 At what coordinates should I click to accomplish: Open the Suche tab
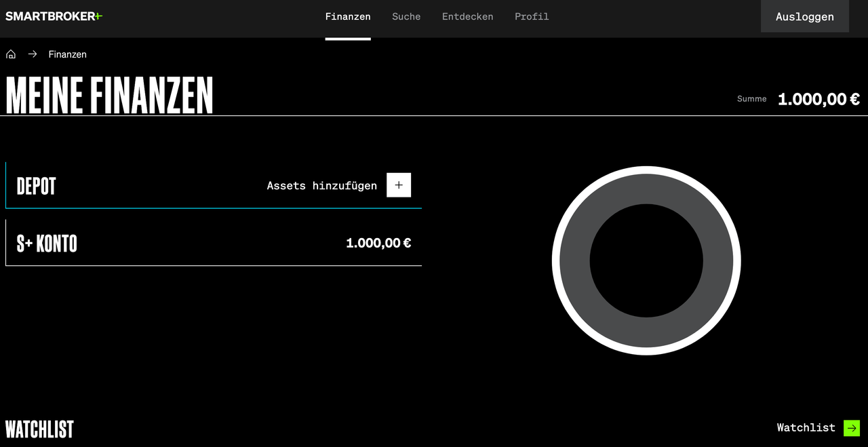pos(406,16)
